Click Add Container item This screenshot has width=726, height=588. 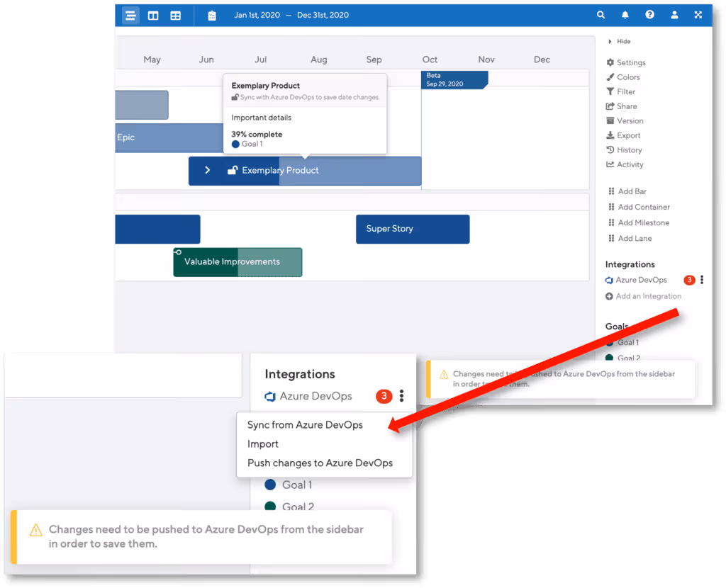coord(639,208)
